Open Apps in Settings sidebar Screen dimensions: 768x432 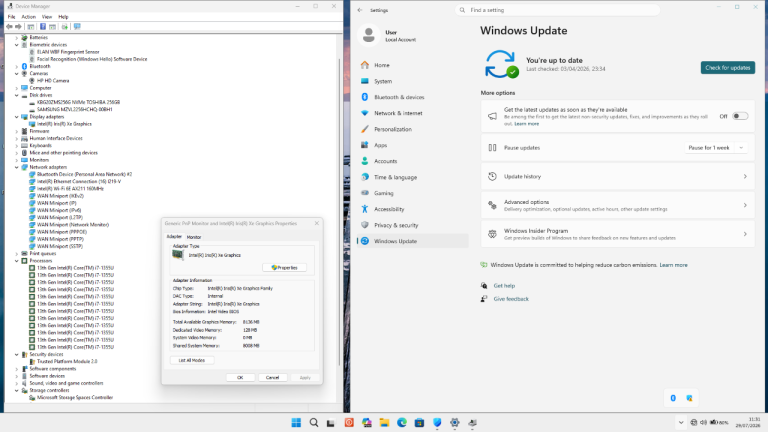point(412,145)
